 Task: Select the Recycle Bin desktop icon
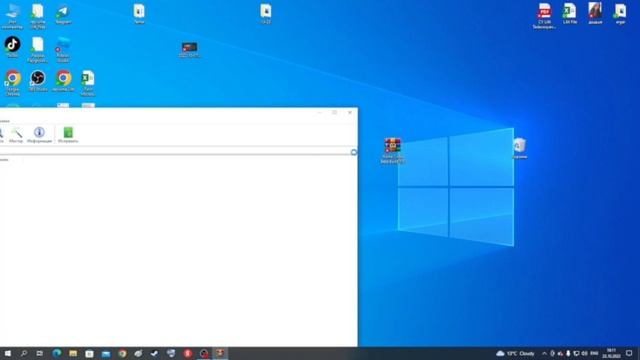coord(519,148)
